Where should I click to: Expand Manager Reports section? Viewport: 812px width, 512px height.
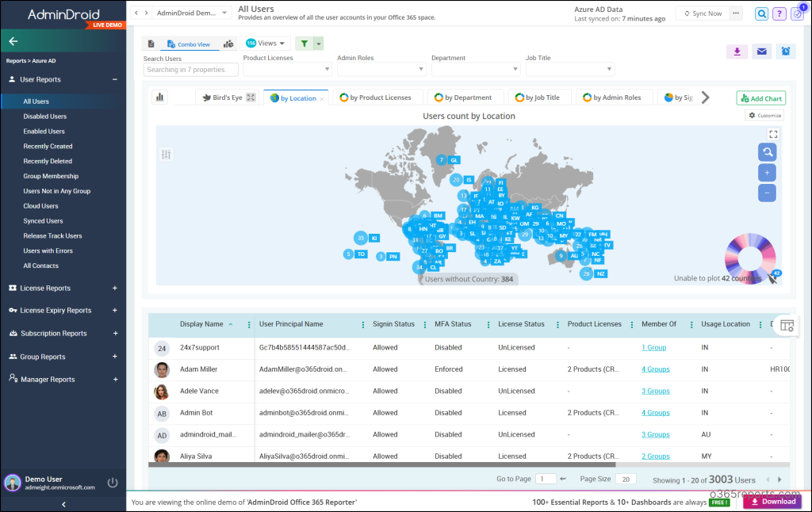(x=115, y=380)
